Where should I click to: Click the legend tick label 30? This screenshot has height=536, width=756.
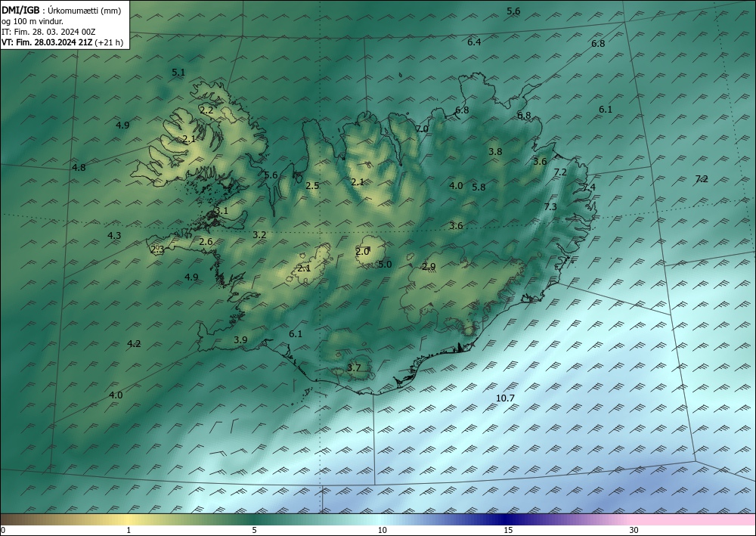[634, 531]
